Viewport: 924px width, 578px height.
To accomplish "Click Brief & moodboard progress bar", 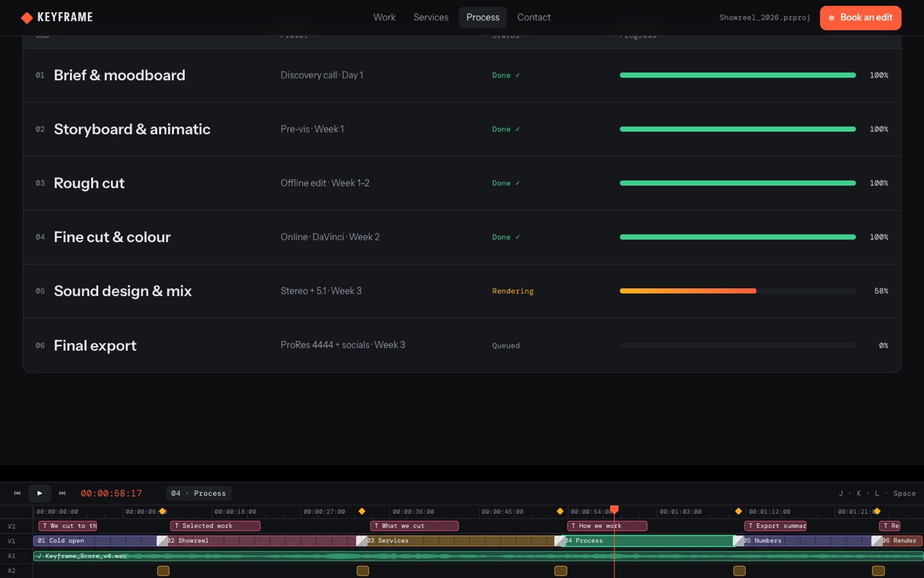I will point(738,75).
